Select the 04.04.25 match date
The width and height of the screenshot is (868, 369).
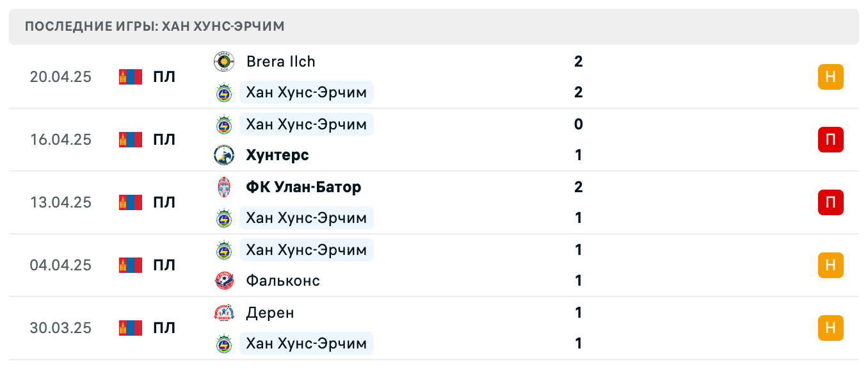[61, 265]
